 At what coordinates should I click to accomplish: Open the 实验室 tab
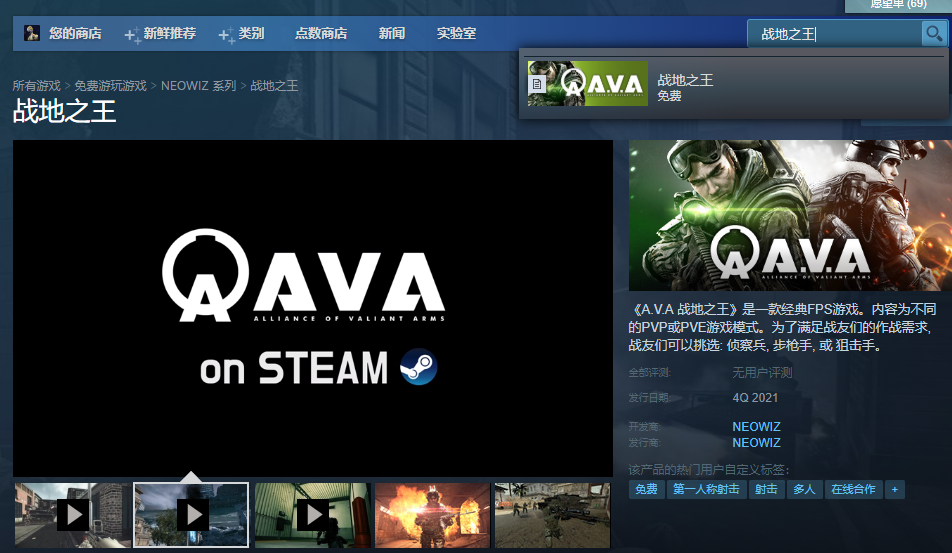click(456, 33)
